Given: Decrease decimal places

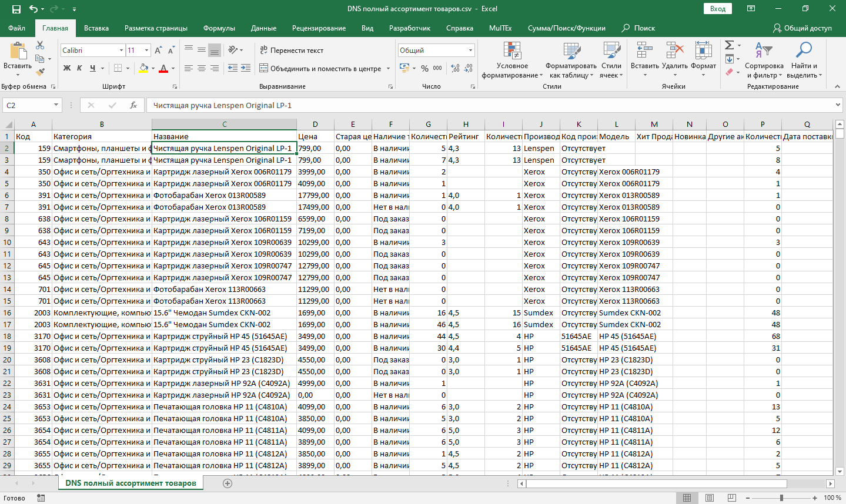Looking at the screenshot, I should click(x=469, y=68).
